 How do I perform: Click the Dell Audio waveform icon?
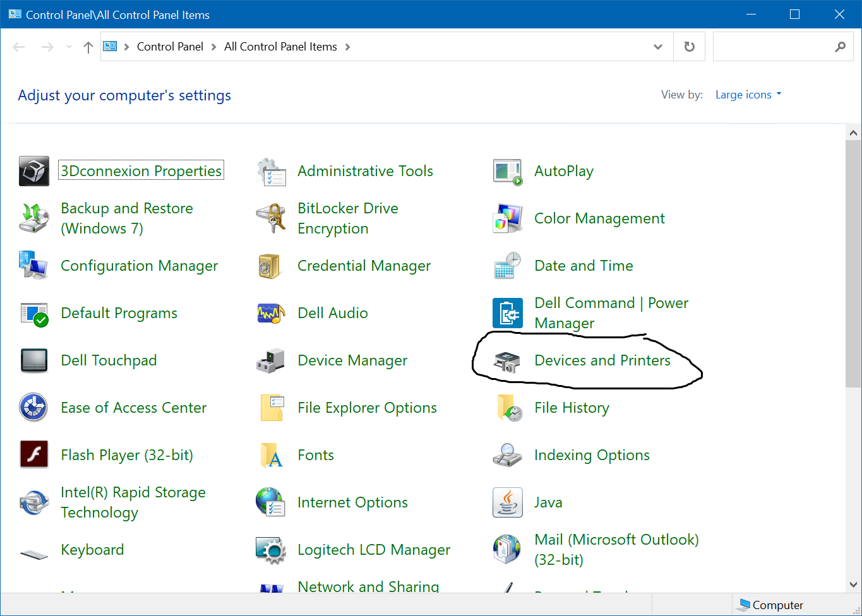tap(271, 313)
